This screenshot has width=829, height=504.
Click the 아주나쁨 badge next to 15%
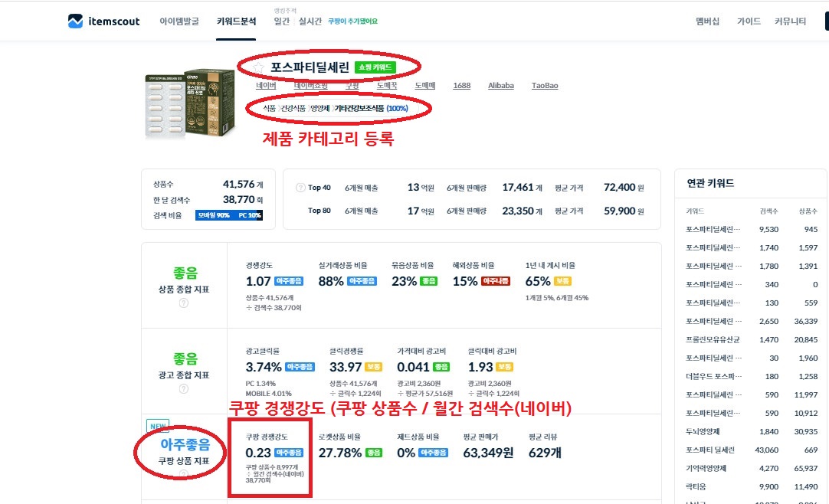(496, 281)
